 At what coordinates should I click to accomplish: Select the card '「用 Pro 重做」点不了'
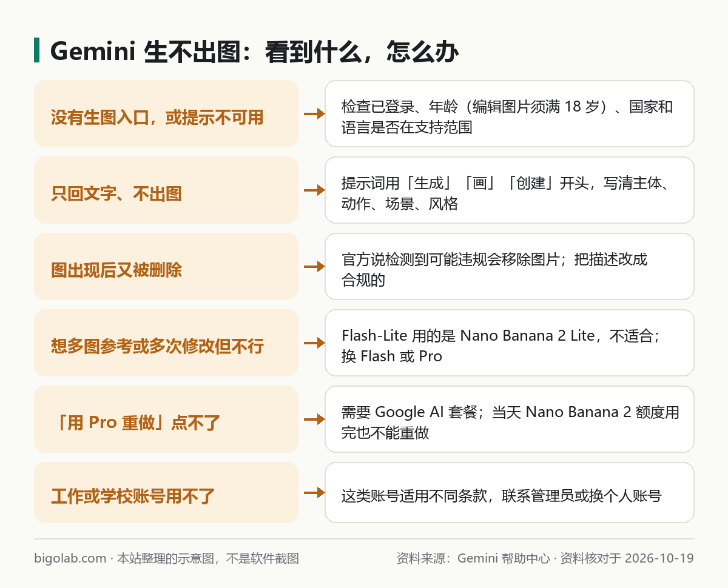(166, 419)
